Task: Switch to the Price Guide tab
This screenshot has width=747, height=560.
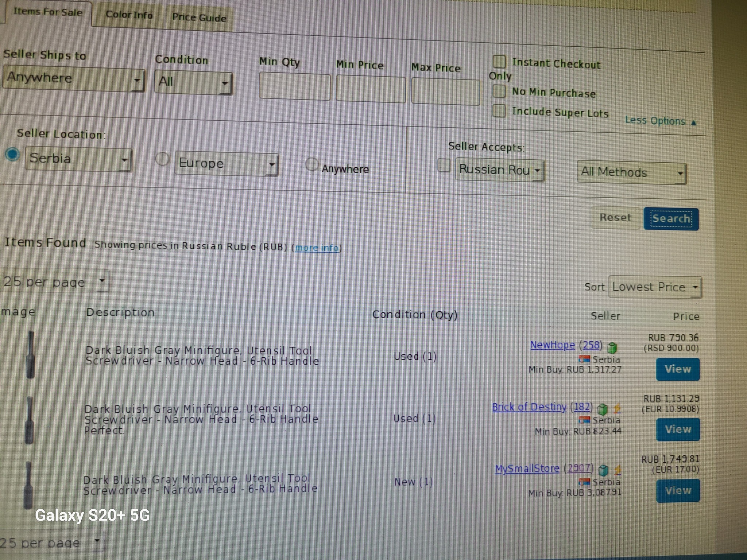Action: click(x=199, y=17)
